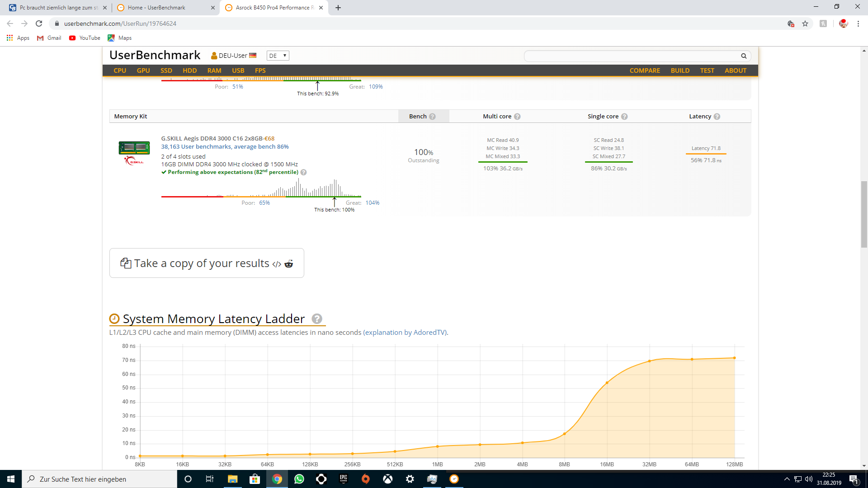Bookmark page with the star icon
Image resolution: width=868 pixels, height=488 pixels.
point(805,23)
